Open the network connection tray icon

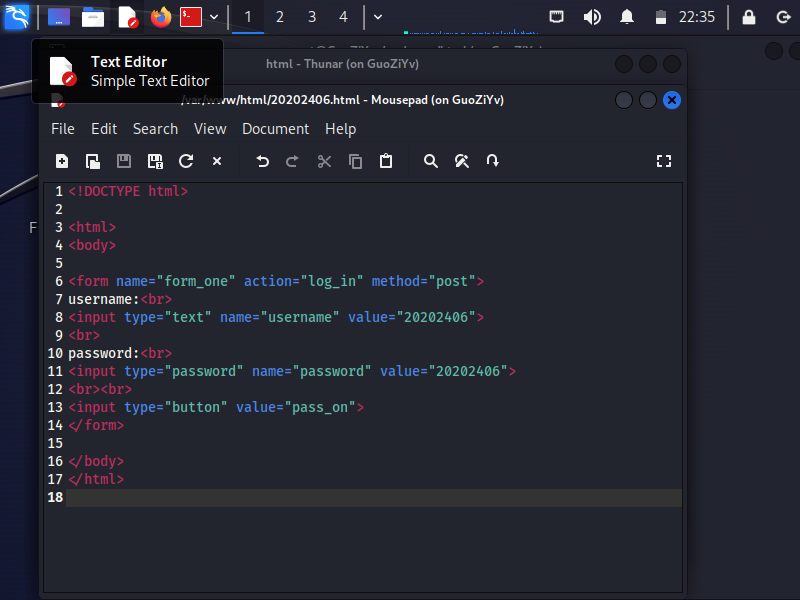click(x=557, y=17)
